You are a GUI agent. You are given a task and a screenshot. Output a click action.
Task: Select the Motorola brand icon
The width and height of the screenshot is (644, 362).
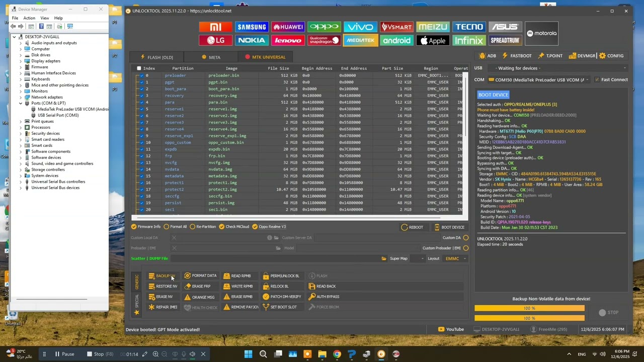pyautogui.click(x=541, y=33)
